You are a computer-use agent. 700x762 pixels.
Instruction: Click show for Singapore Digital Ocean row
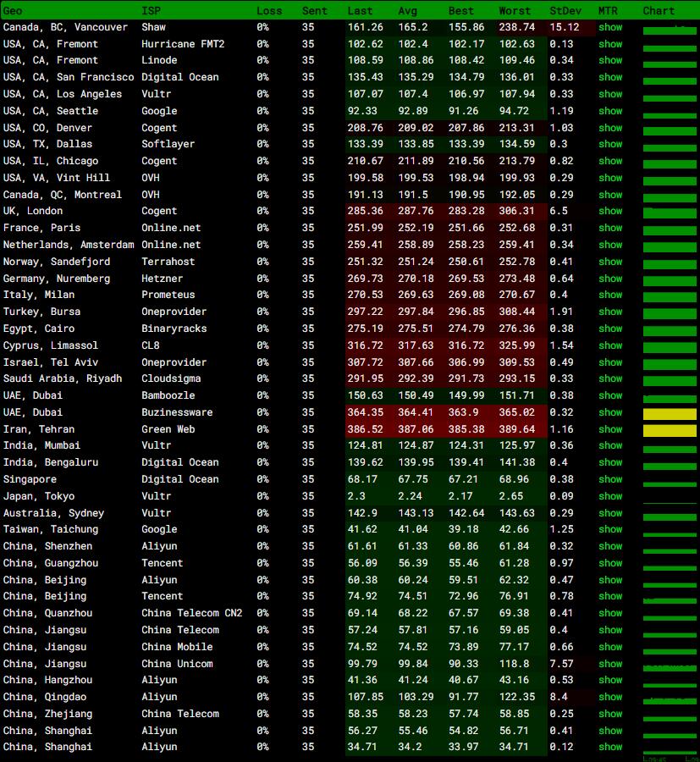click(610, 480)
